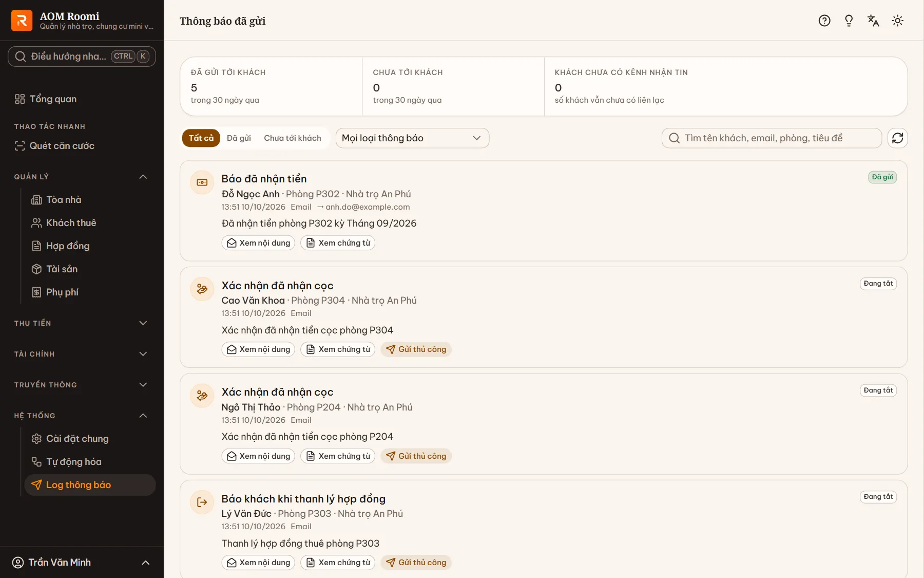The width and height of the screenshot is (924, 578).
Task: Open Khách thuê tenants page
Action: pos(90,223)
